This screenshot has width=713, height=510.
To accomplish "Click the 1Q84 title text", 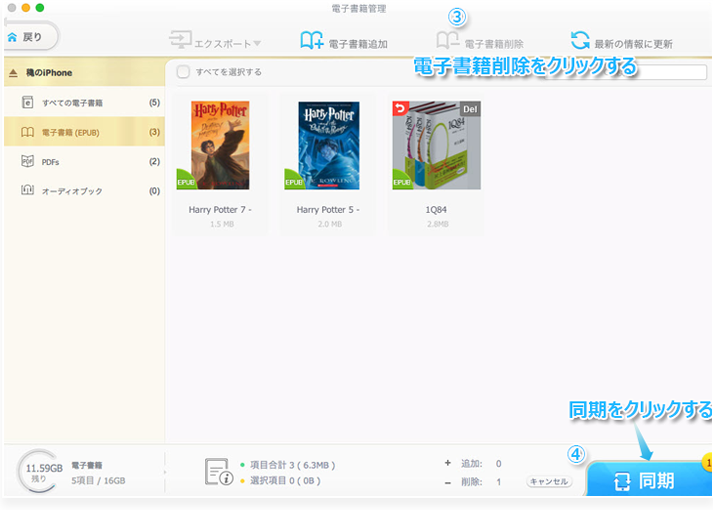I will (x=436, y=210).
